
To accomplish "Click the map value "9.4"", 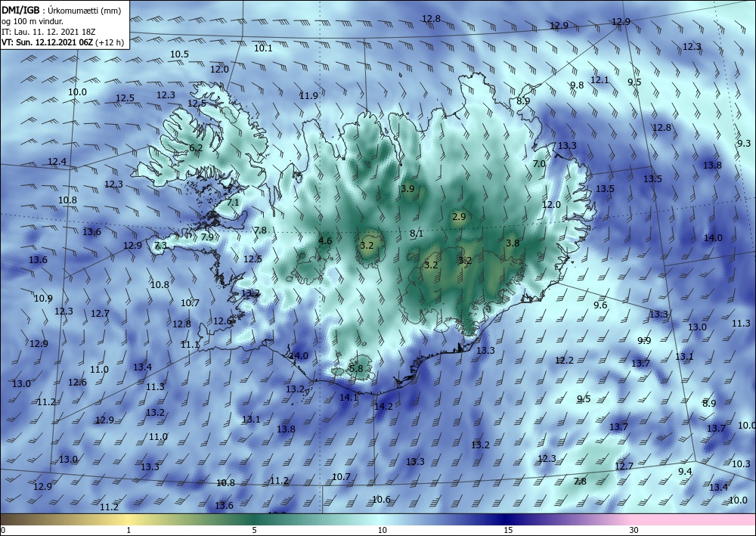I will [685, 471].
